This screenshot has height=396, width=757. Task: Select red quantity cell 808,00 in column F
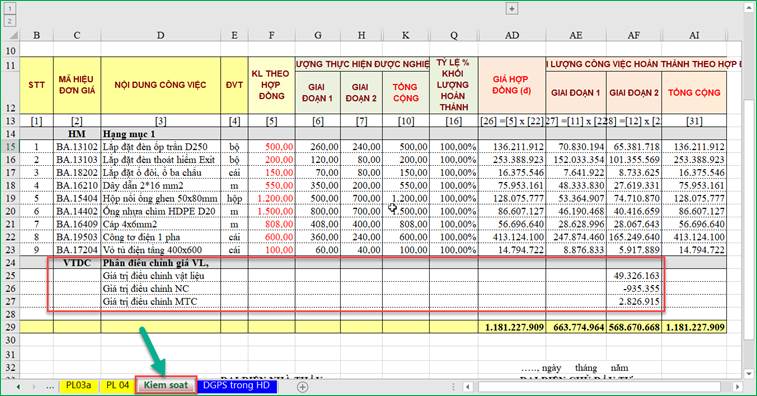click(271, 224)
